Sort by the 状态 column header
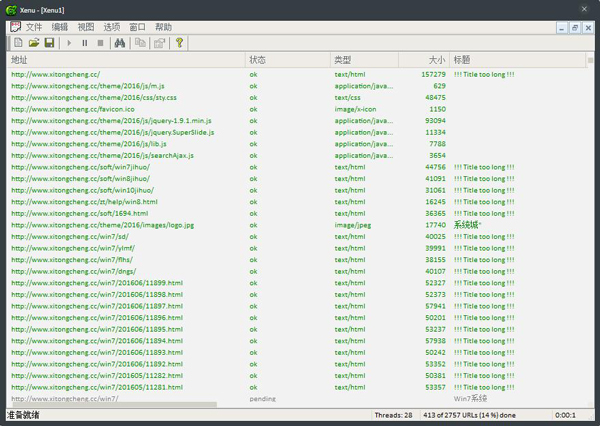Image resolution: width=600 pixels, height=426 pixels. 288,60
